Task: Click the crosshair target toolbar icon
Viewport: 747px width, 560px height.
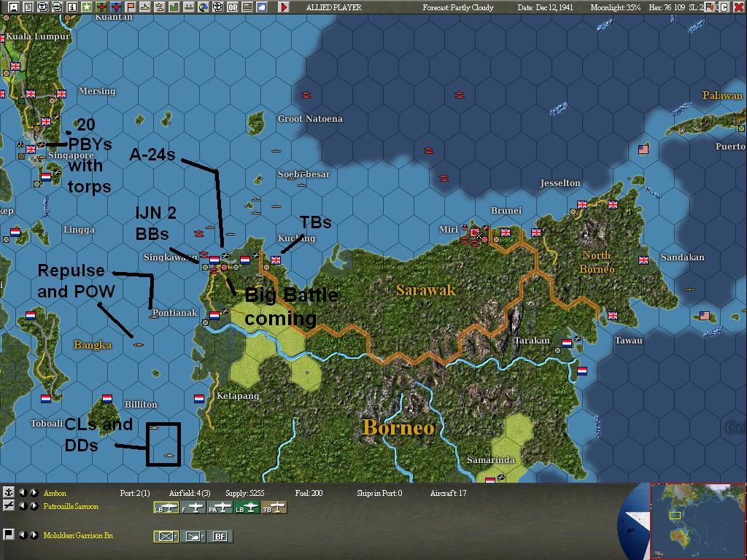Action: tap(217, 7)
